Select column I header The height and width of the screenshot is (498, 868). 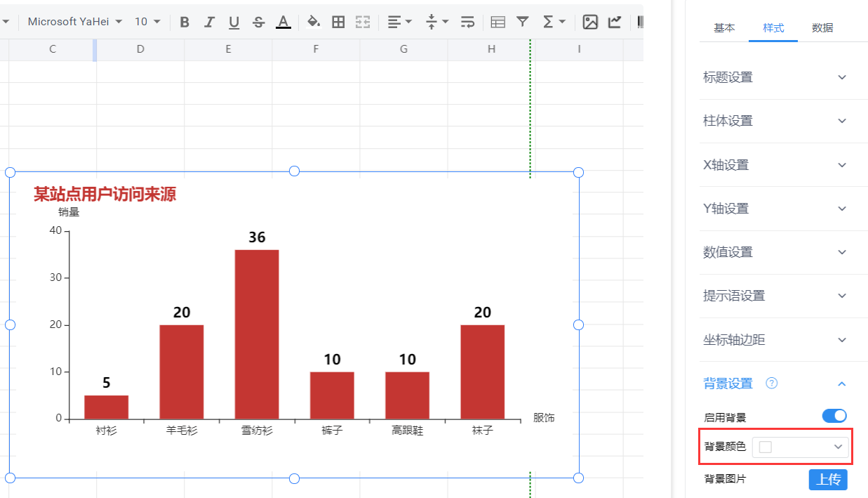579,49
